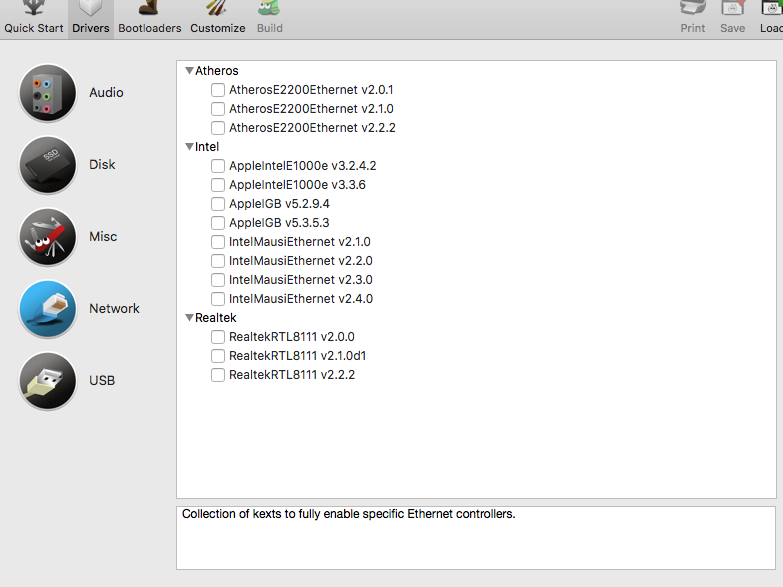Check IntelMausiEthernet v2.1.0
The image size is (783, 587).
coord(218,242)
